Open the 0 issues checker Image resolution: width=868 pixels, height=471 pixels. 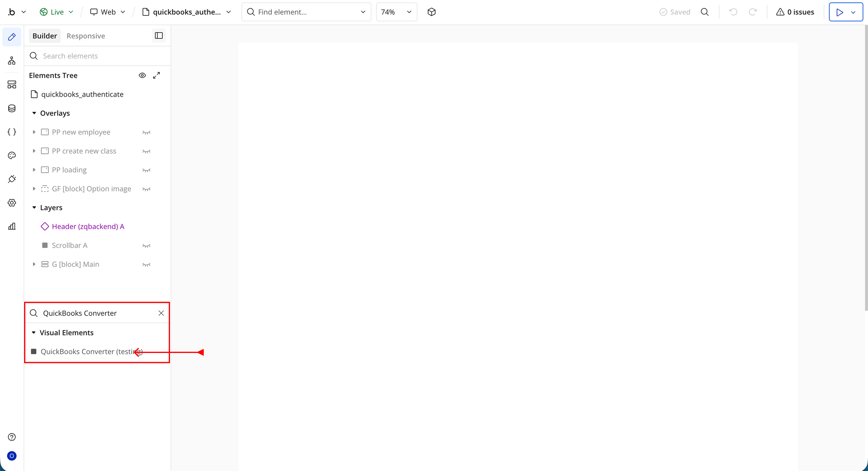(x=795, y=12)
